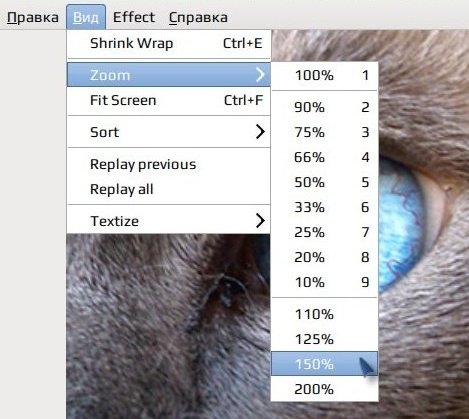Click Replay previous

pos(169,164)
